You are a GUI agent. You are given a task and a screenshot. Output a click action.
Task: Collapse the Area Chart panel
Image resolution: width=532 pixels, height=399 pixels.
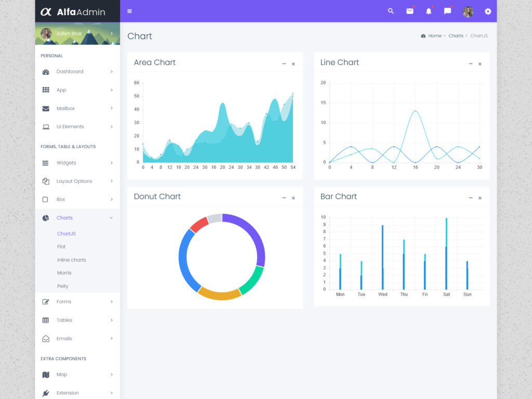284,63
